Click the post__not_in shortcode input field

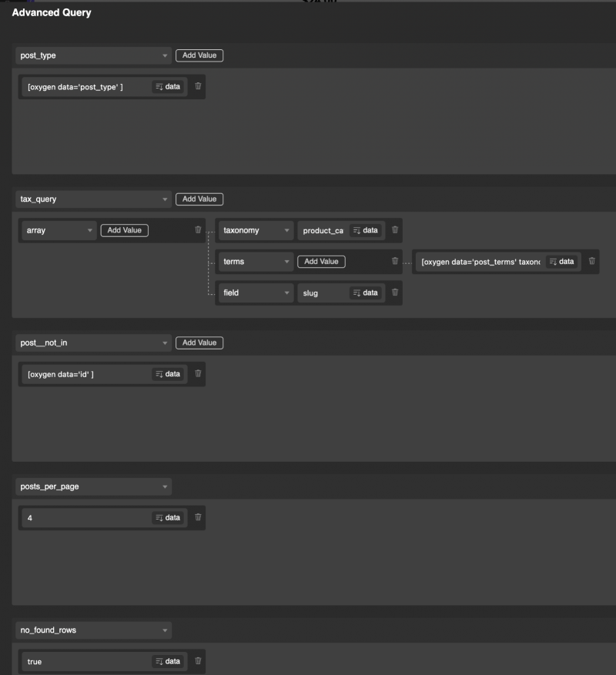tap(85, 374)
